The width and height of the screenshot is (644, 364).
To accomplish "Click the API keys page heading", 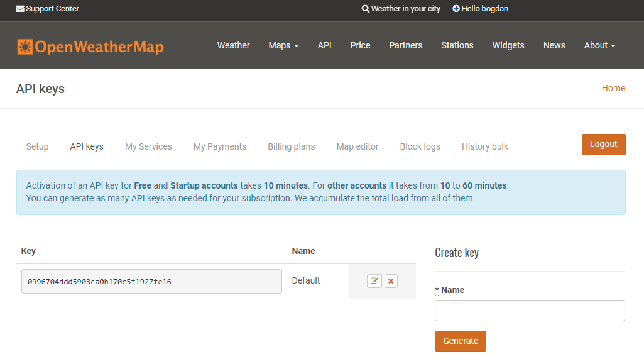I will coord(40,89).
